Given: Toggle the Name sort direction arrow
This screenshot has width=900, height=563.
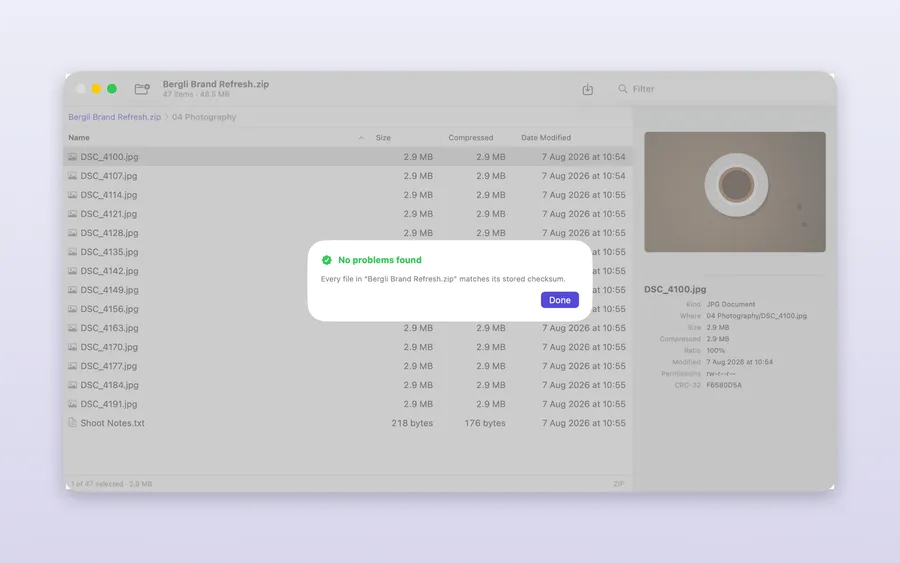Looking at the screenshot, I should click(361, 138).
